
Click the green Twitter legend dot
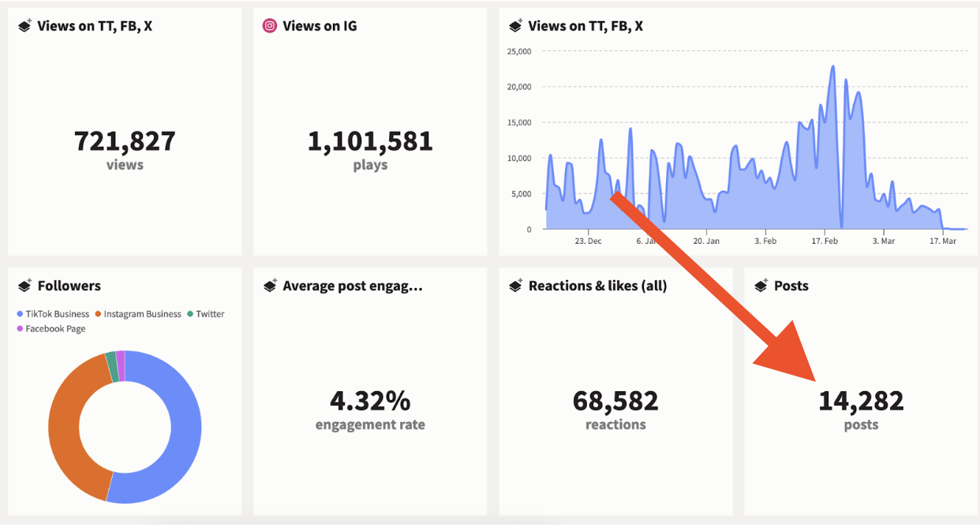click(191, 314)
